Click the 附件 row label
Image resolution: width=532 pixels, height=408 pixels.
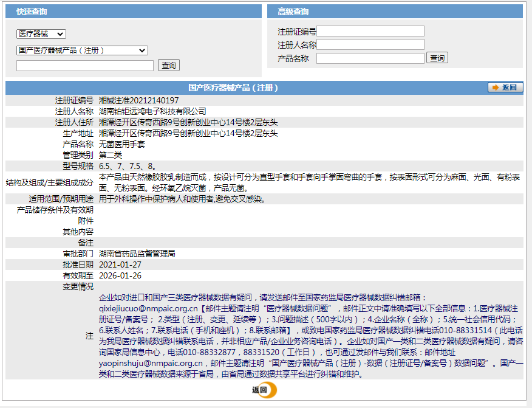[86, 221]
